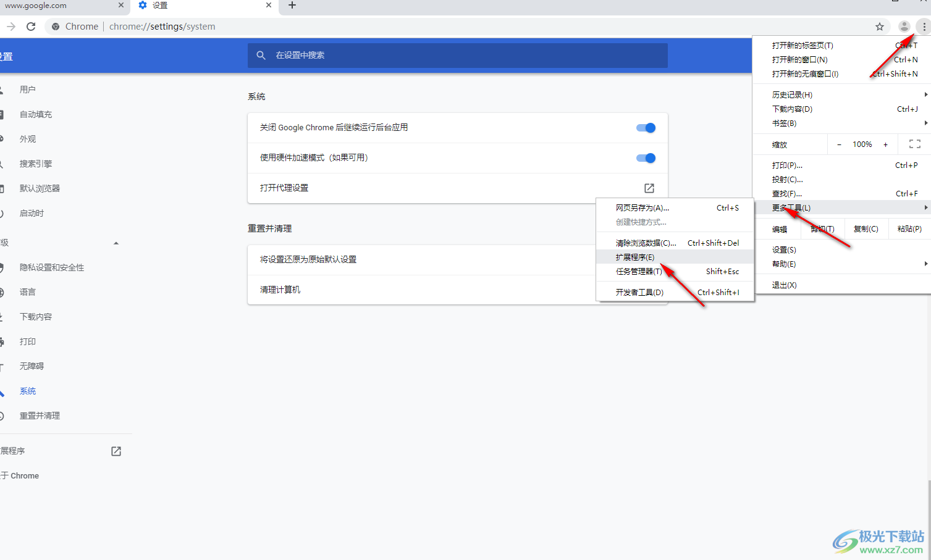
Task: Increase zoom with the plus button
Action: point(885,144)
